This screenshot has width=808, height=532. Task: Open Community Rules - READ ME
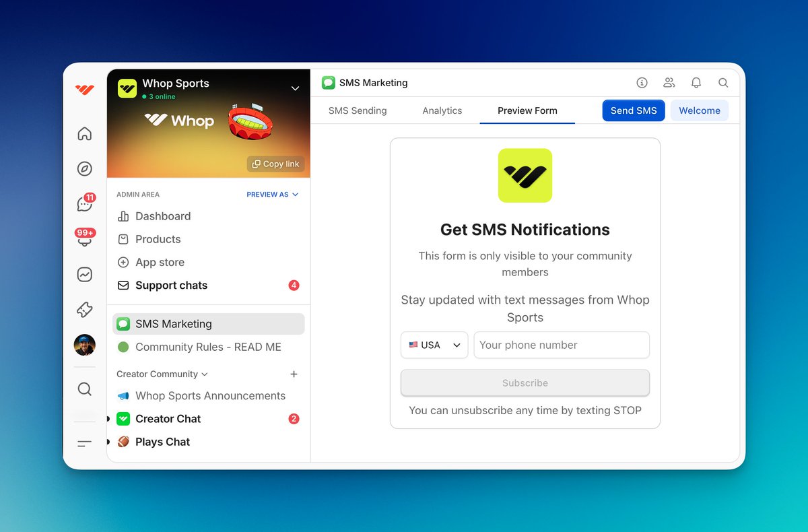pyautogui.click(x=209, y=347)
